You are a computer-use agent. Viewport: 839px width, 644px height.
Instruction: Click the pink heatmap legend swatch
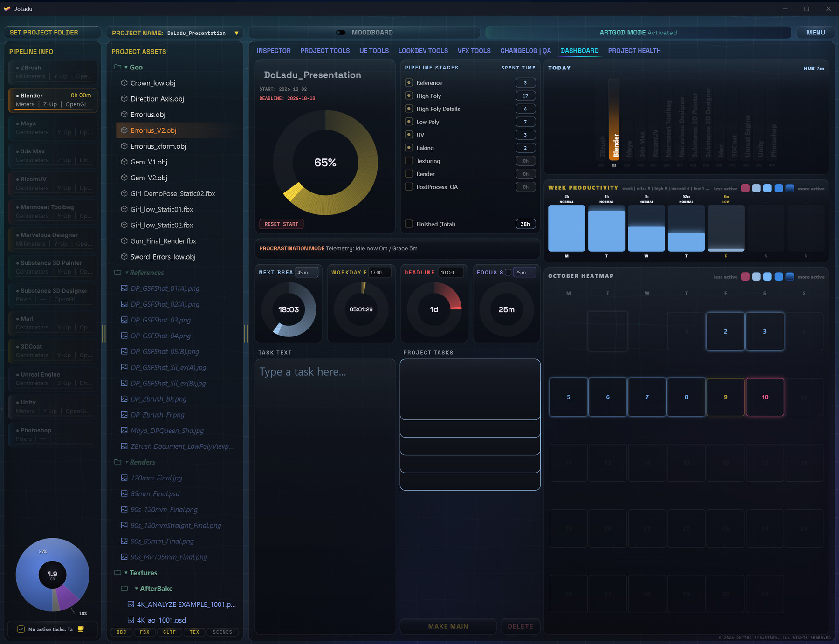click(745, 277)
